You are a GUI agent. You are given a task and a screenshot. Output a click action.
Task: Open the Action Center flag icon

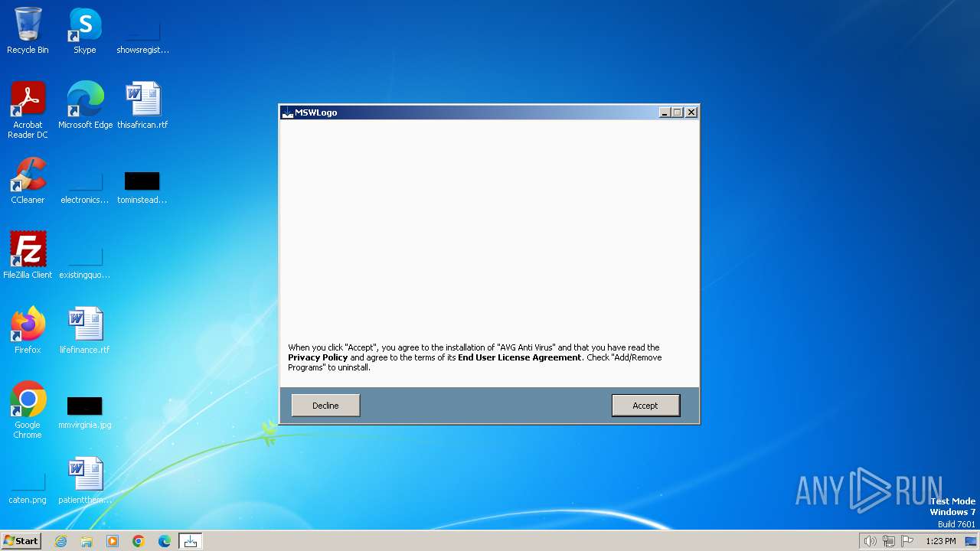[907, 541]
